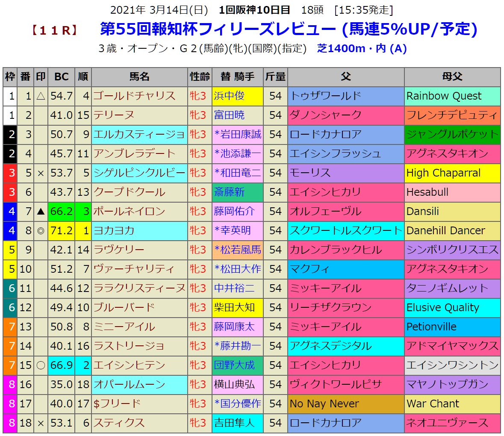Image resolution: width=504 pixels, height=436 pixels.
Task: Select jockey 浜中俊 cell
Action: pyautogui.click(x=238, y=96)
